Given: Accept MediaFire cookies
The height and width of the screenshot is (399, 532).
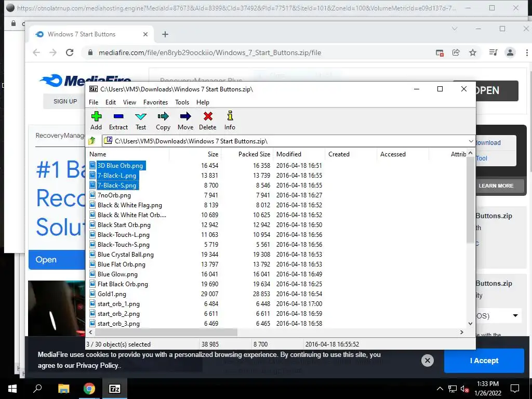Looking at the screenshot, I should 484,361.
